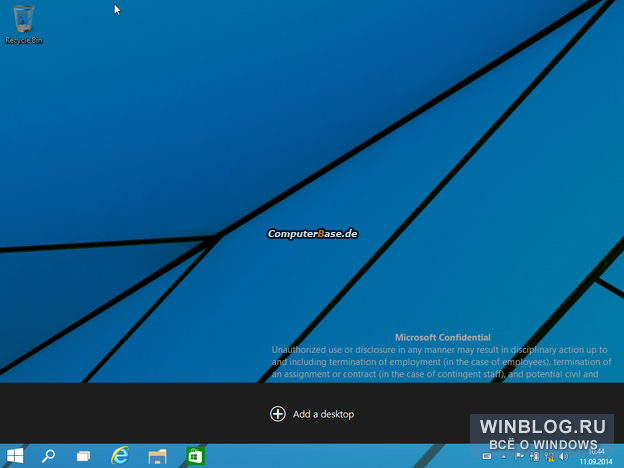Expand hidden system tray icons arrow
Viewport: 624px width, 468px height.
pos(503,457)
